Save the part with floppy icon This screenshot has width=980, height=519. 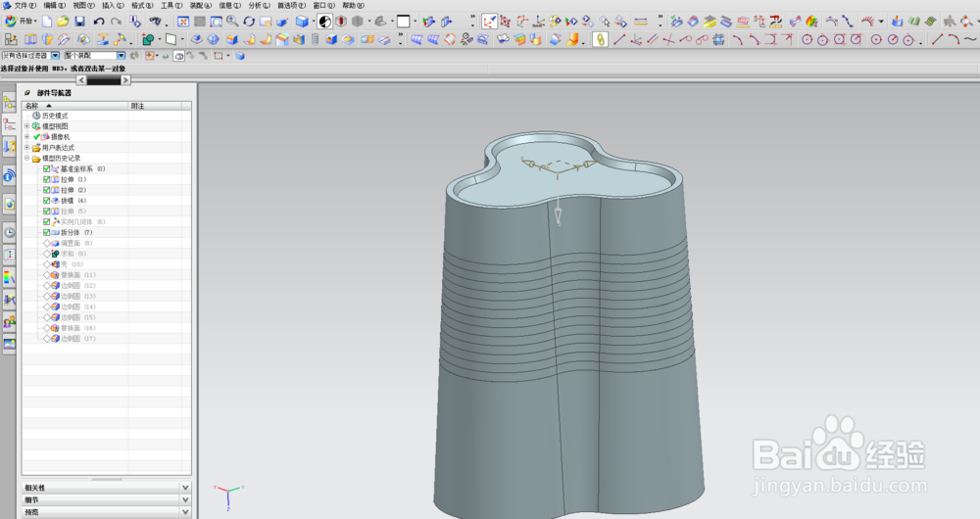(x=80, y=22)
